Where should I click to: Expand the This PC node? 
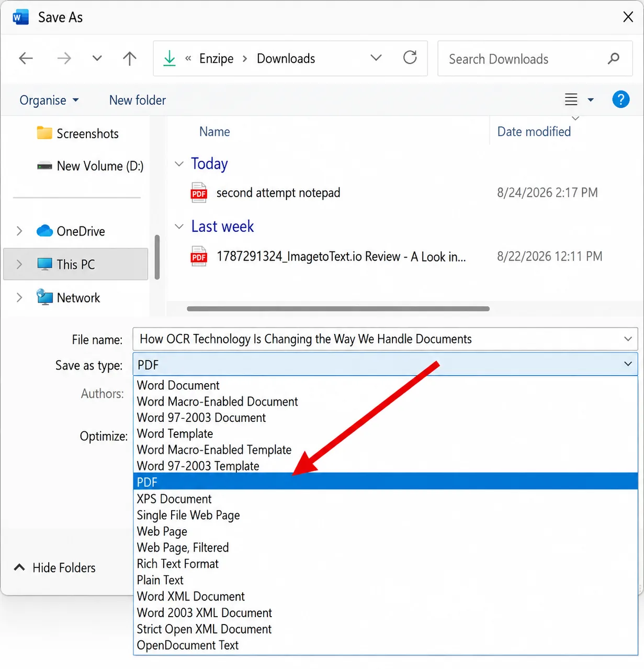19,264
